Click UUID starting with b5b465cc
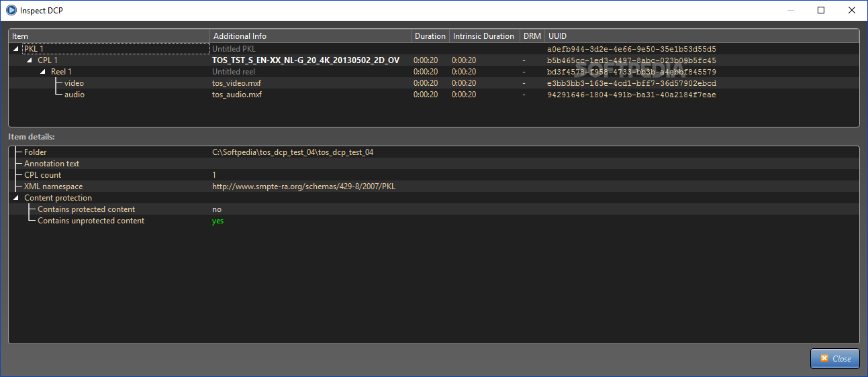The width and height of the screenshot is (868, 377). 632,60
